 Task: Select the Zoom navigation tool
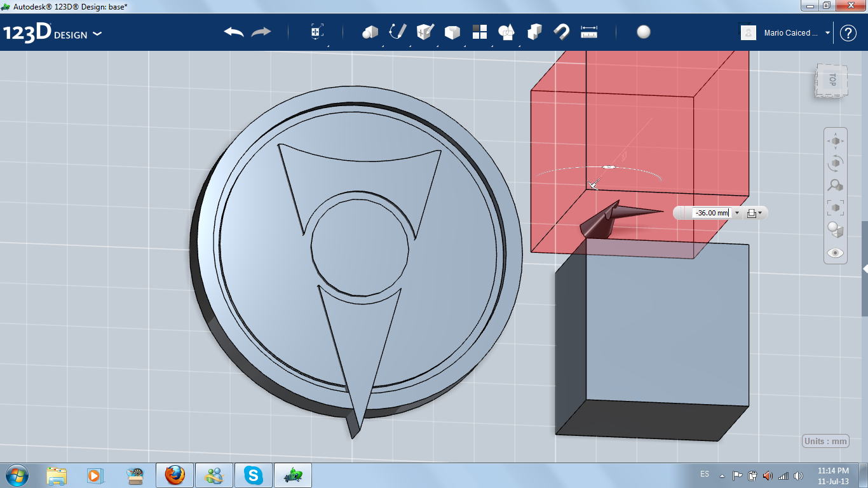click(x=836, y=186)
